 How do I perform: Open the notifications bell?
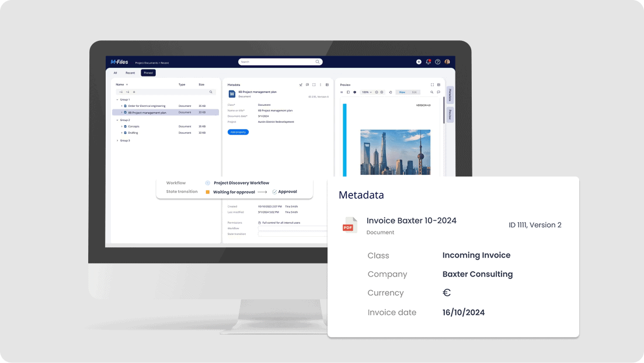pos(428,62)
